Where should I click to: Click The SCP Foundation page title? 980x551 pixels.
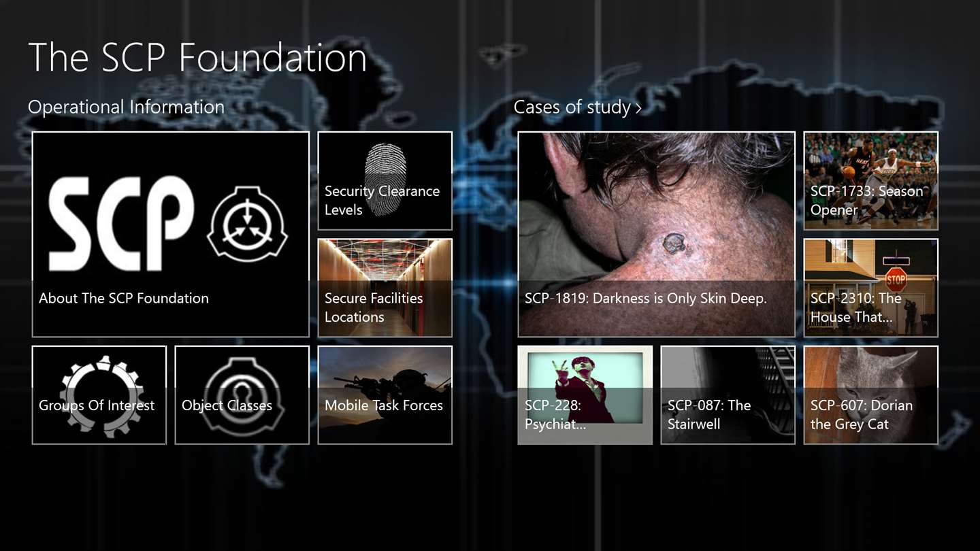click(197, 57)
